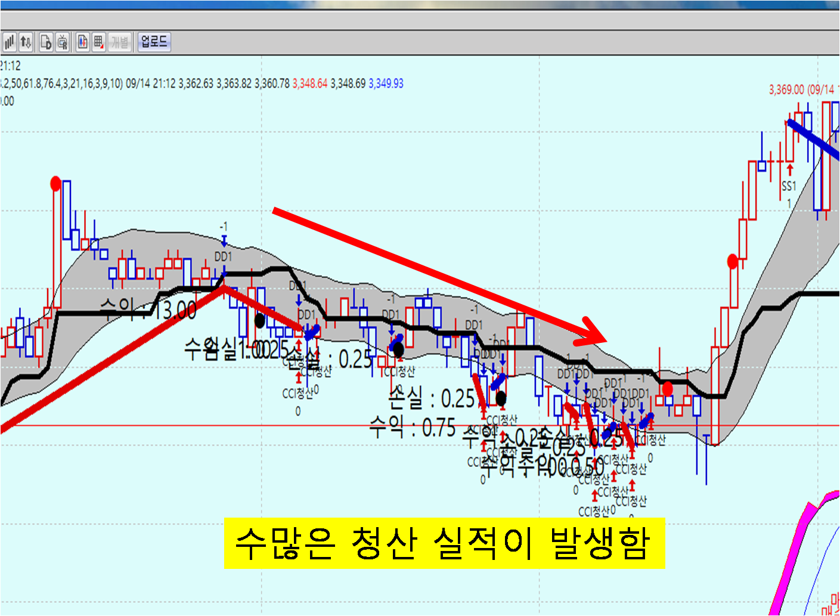Click the TV "R" toolbar icon
Image resolution: width=840 pixels, height=616 pixels.
tap(62, 42)
